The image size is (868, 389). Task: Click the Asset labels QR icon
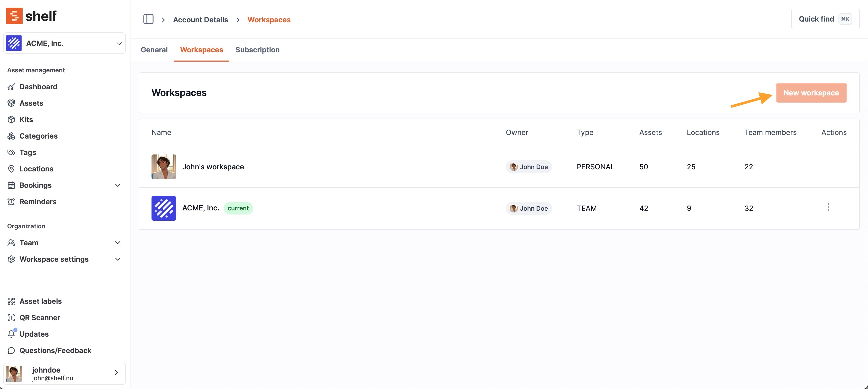pyautogui.click(x=11, y=301)
